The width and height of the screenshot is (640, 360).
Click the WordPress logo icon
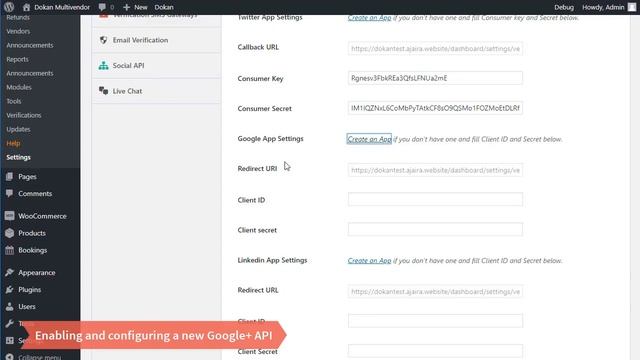(9, 7)
